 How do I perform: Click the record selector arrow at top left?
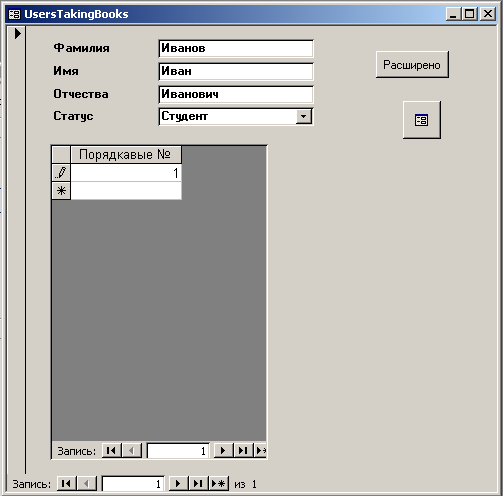[x=17, y=33]
